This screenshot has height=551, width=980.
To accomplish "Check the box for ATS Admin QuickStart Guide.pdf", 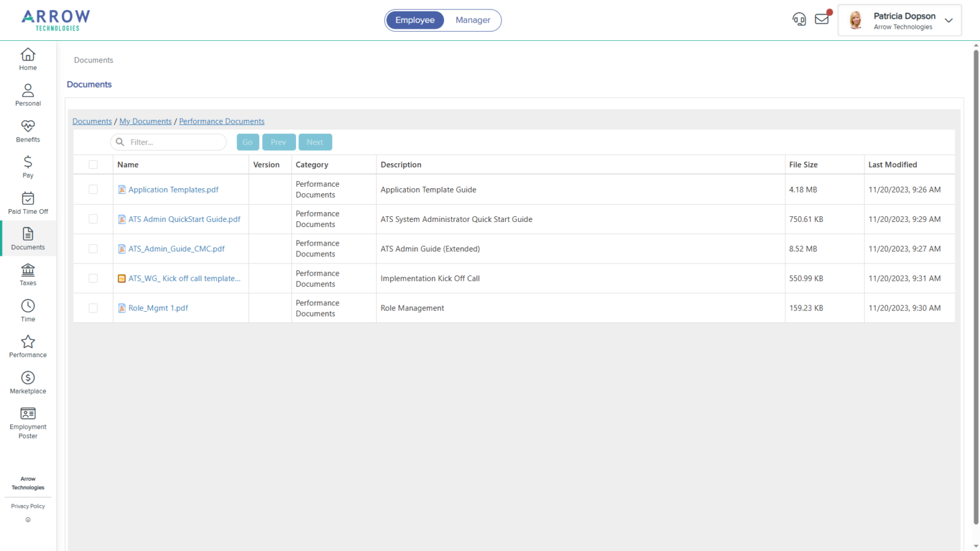I will pyautogui.click(x=93, y=219).
